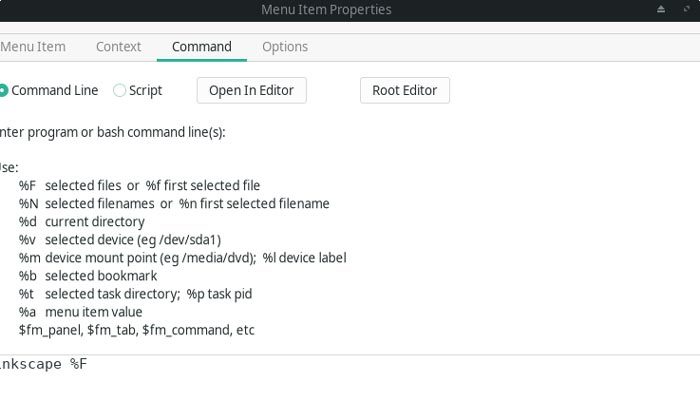Screen dimensions: 700x400
Task: Open the Context tab
Action: click(118, 46)
